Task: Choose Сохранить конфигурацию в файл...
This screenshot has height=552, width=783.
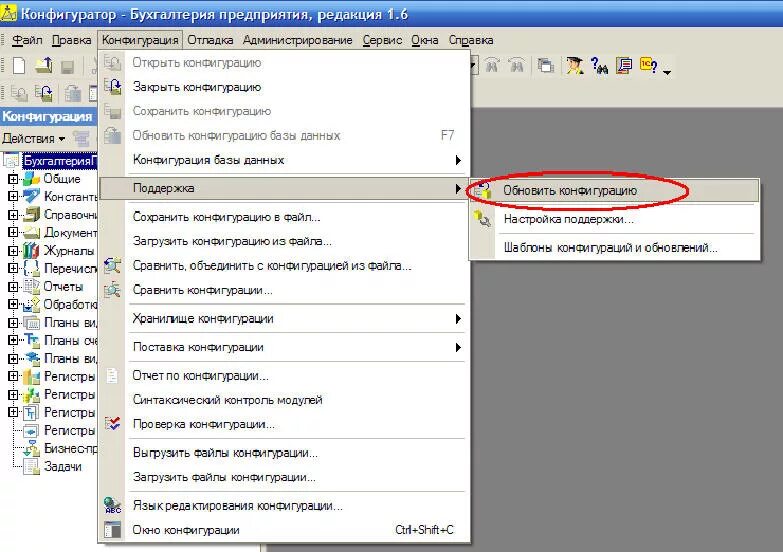Action: point(284,217)
